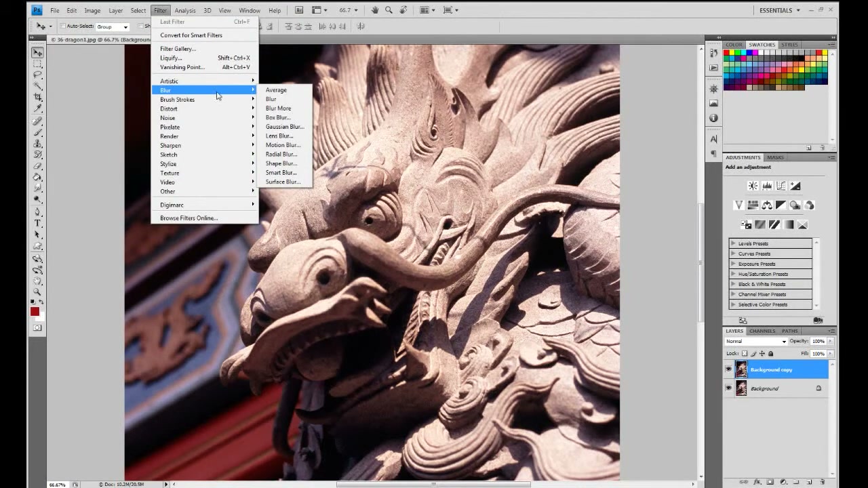Select the Lasso tool
868x488 pixels.
(38, 75)
